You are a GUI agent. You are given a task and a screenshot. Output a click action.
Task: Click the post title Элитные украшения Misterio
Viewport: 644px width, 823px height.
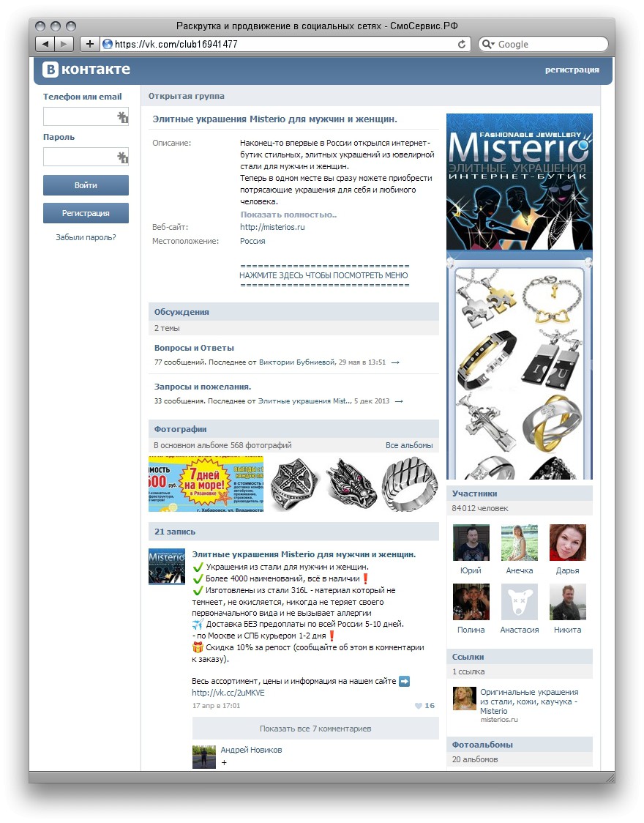pos(304,554)
